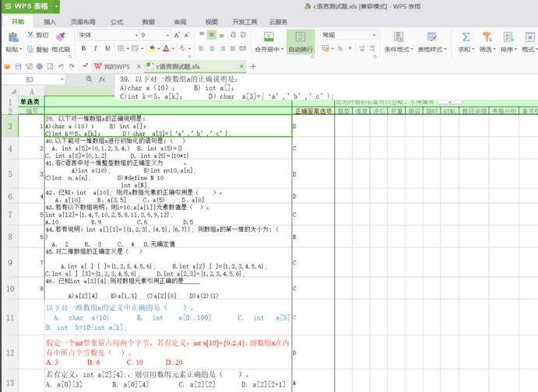Viewport: 538px width, 392px height.
Task: Open the 开发工具 tab
Action: pyautogui.click(x=244, y=22)
